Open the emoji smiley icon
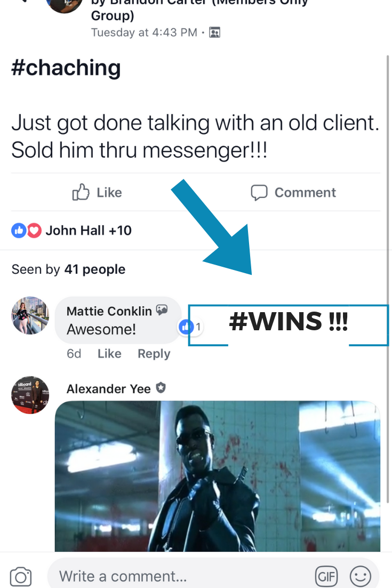392x588 pixels. pos(361,576)
